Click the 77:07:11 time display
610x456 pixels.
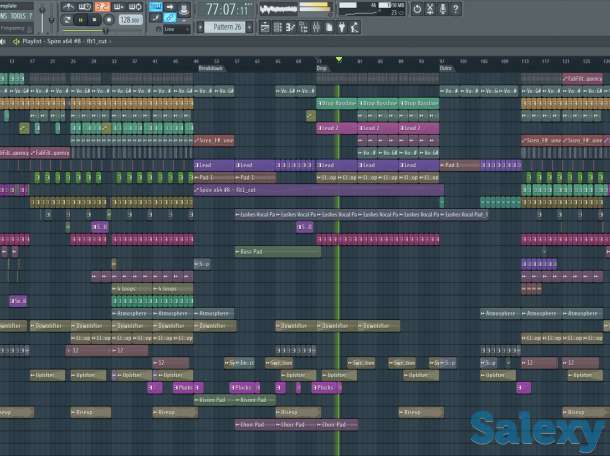(225, 9)
